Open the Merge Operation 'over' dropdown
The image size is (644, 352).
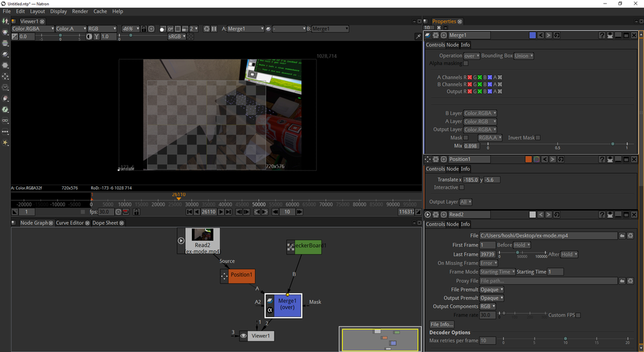[x=472, y=56]
